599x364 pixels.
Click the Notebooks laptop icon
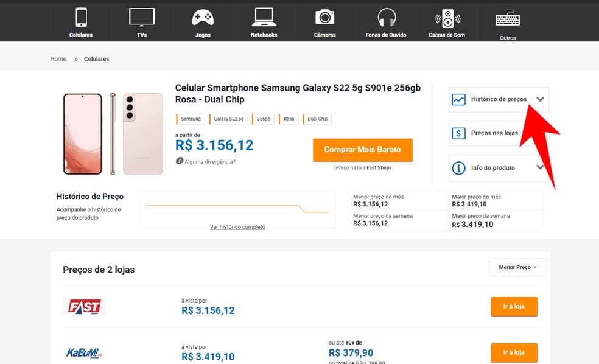[264, 17]
